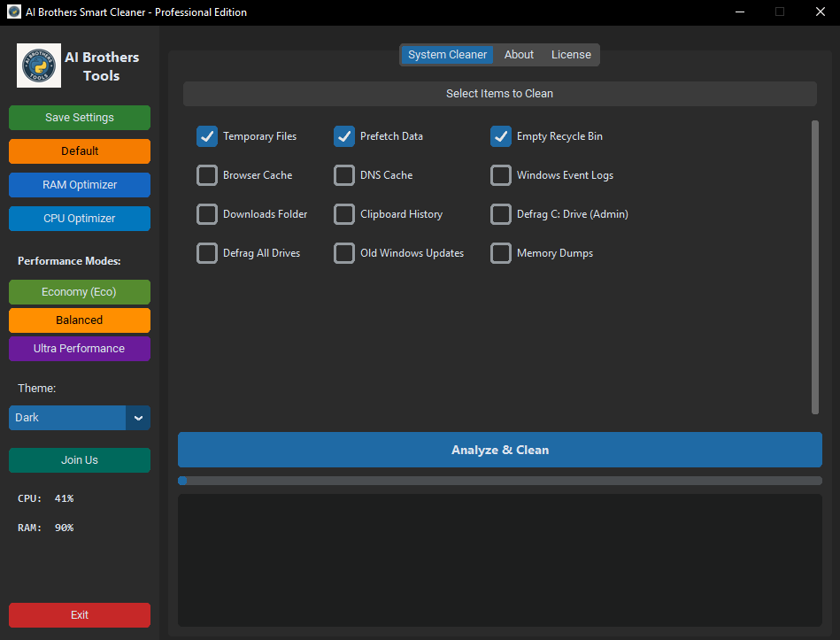
Task: Open the About tab
Action: click(519, 55)
